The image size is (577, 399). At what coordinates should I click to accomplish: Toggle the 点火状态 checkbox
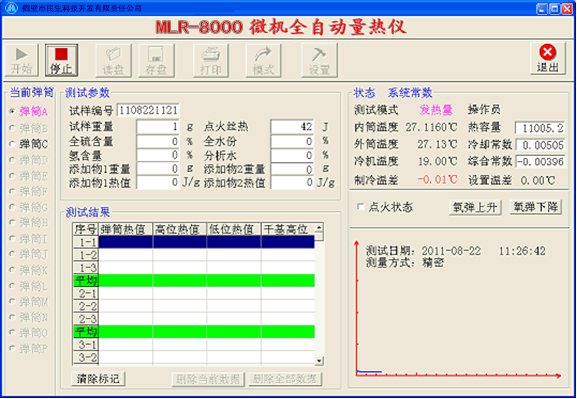coord(361,207)
